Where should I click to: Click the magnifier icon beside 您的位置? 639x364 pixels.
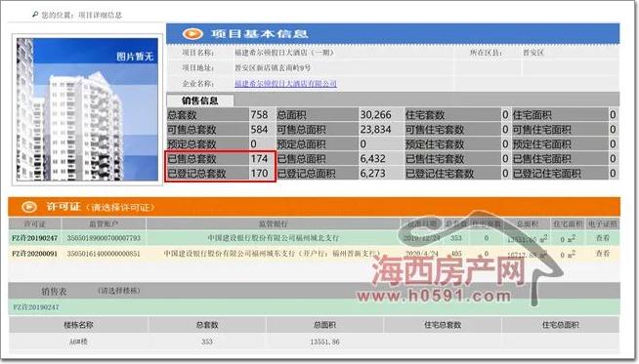[35, 15]
